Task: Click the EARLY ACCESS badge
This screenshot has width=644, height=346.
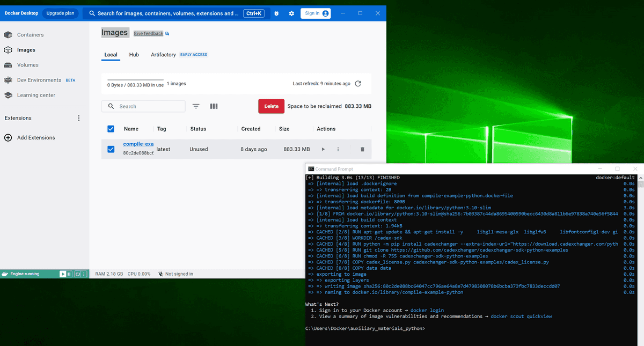Action: tap(194, 55)
